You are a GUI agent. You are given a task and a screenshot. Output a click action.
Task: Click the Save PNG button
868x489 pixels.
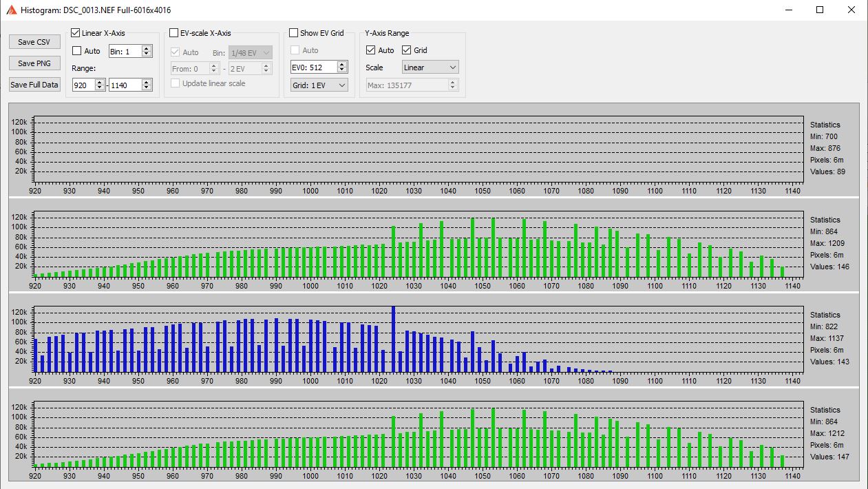click(x=34, y=63)
